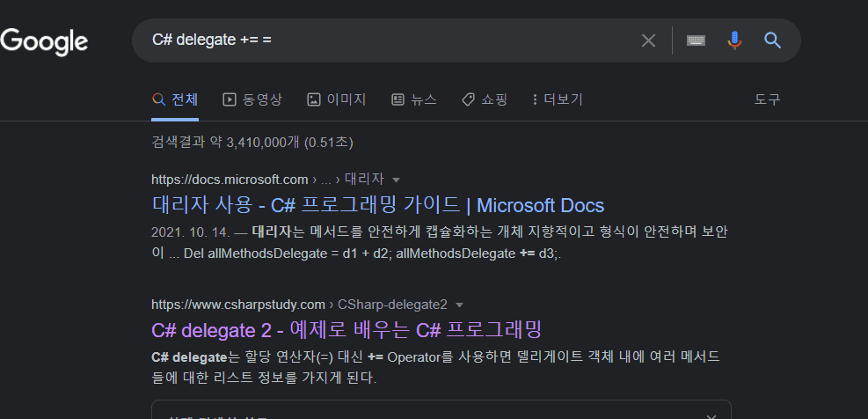868x419 pixels.
Task: Switch to the 이미지 images tab
Action: click(337, 99)
